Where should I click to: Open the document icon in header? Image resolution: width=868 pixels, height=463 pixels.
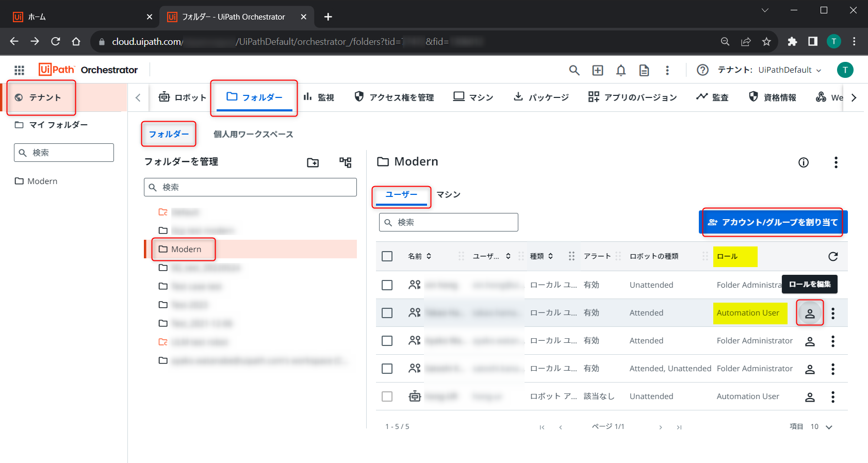point(644,70)
